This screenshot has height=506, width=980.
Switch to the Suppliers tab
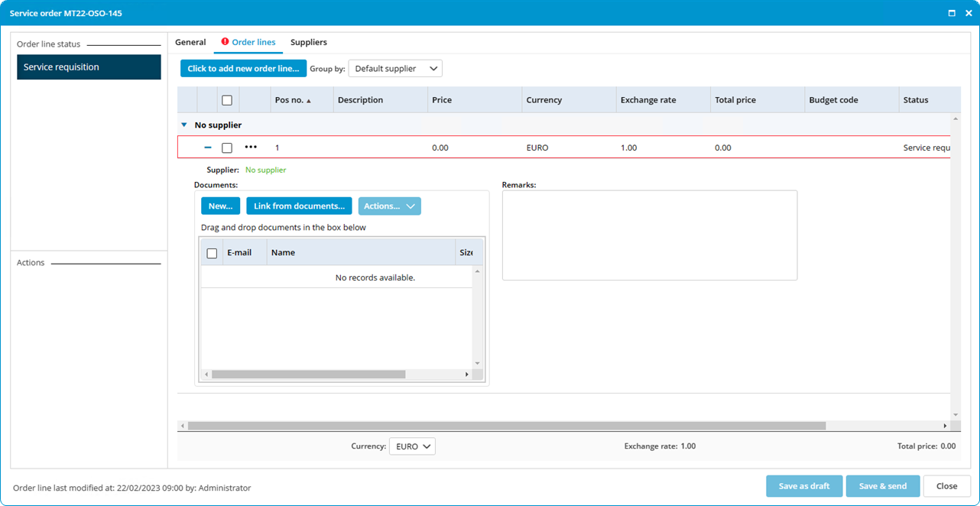point(309,42)
